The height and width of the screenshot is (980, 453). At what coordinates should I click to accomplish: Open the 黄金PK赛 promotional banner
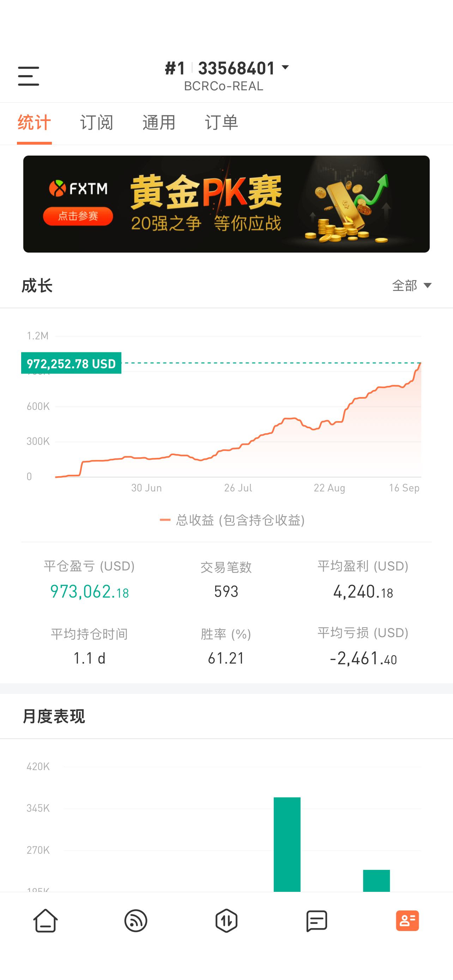pyautogui.click(x=226, y=204)
